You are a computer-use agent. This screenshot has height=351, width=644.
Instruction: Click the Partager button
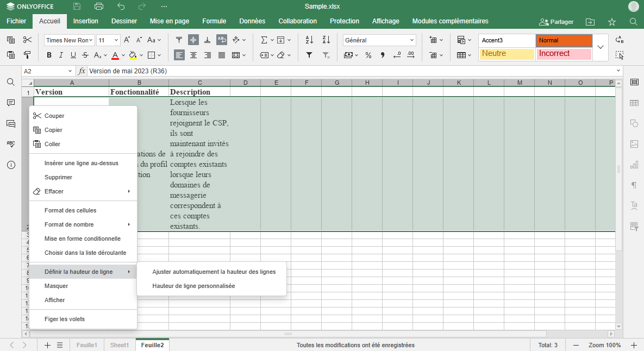555,21
